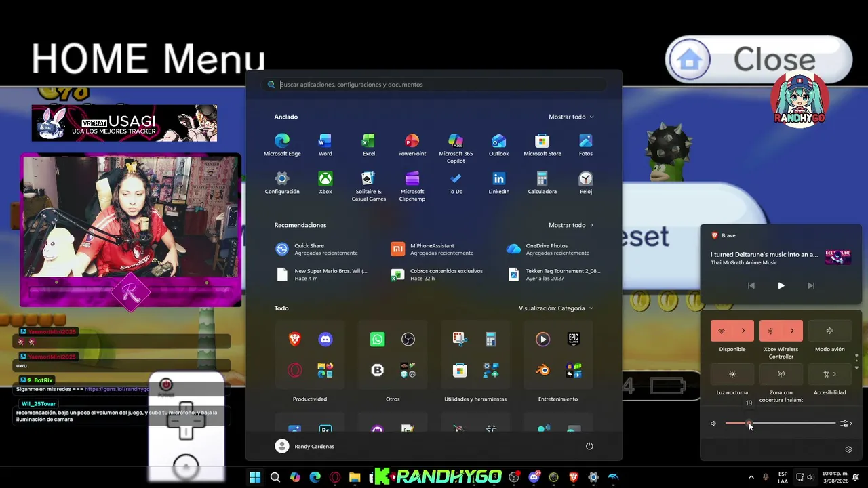
Task: Show all recommendations with Mostrar todo
Action: coord(571,225)
